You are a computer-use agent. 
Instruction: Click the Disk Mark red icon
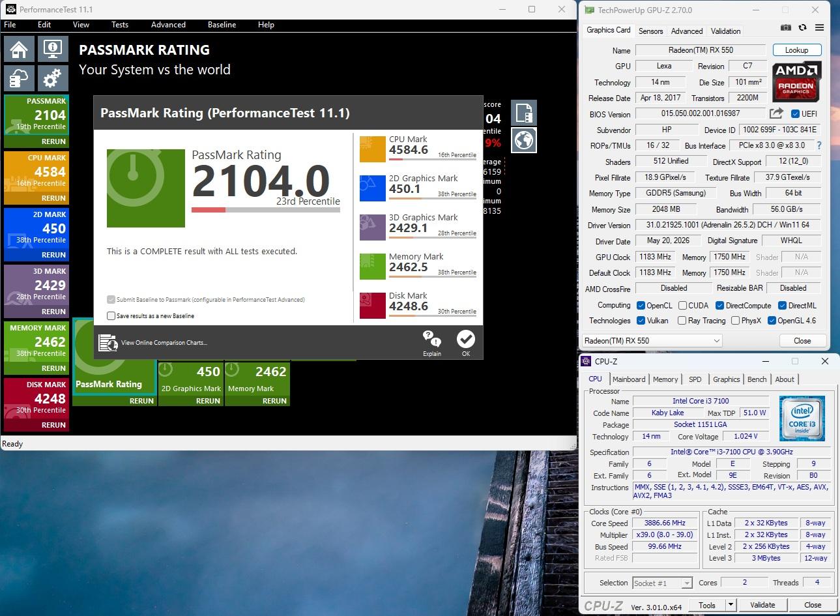pos(373,306)
